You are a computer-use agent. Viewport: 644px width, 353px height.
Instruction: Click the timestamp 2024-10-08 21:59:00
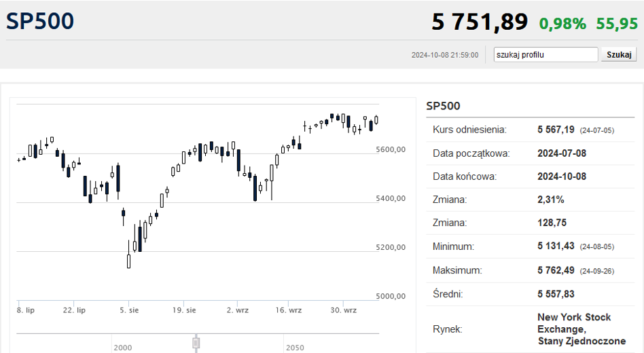[445, 55]
